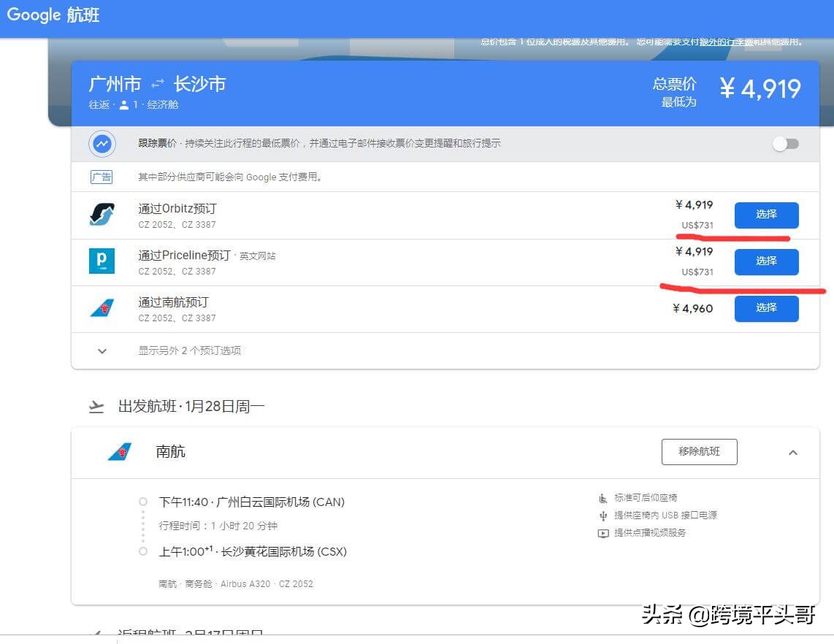Click the swap cities arrows between 广州市 and 长沙市
Screen dimensions: 834x644
point(157,83)
